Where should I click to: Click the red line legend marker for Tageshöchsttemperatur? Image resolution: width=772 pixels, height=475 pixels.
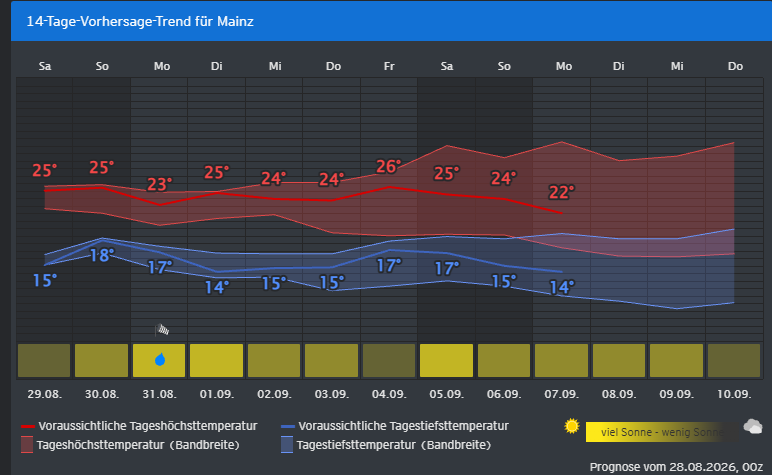[28, 426]
